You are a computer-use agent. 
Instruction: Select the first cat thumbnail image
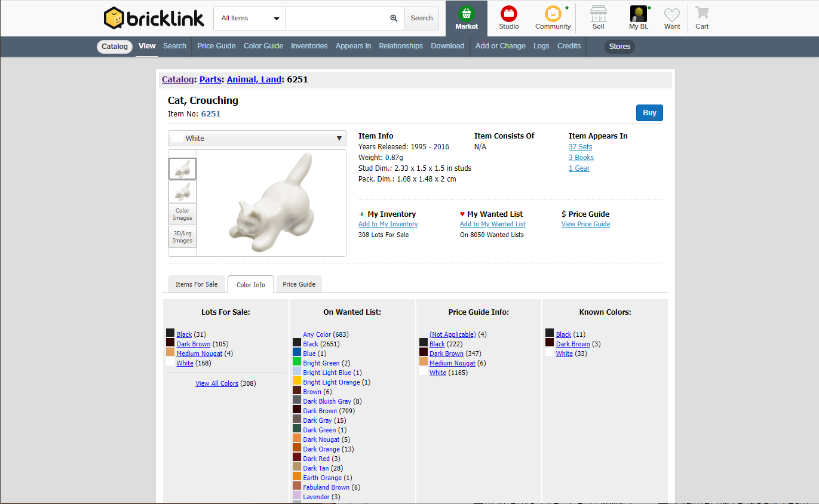click(x=182, y=169)
